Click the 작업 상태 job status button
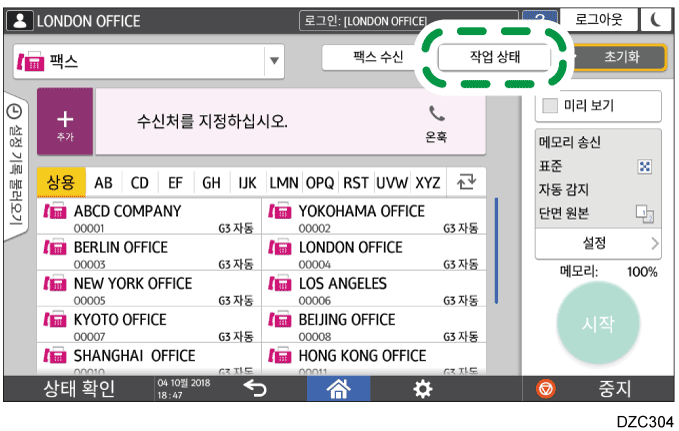This screenshot has width=679, height=431. (495, 57)
